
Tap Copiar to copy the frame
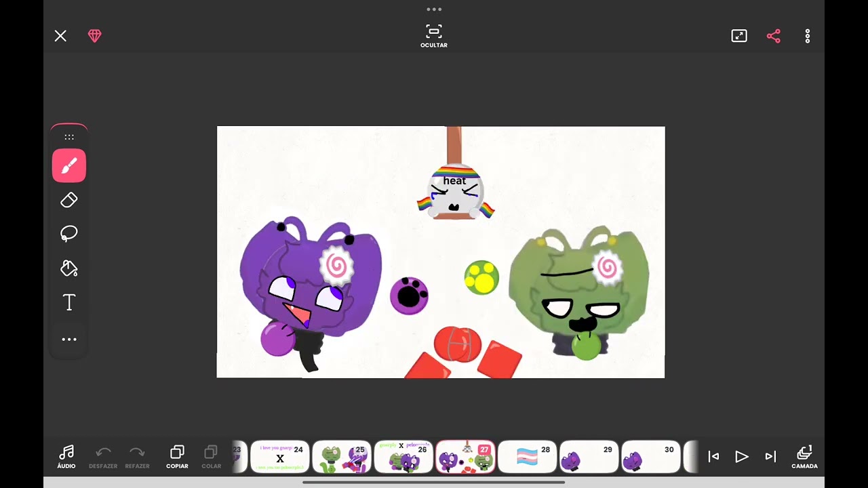tap(177, 457)
